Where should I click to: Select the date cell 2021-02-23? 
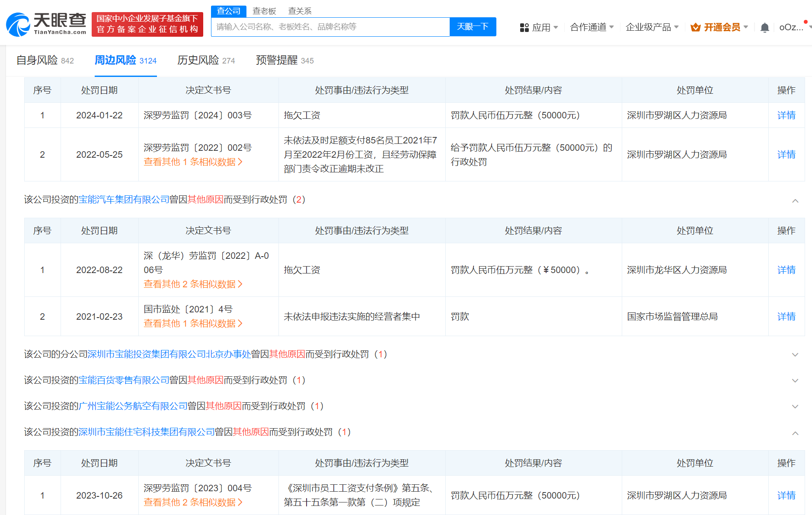pyautogui.click(x=99, y=317)
